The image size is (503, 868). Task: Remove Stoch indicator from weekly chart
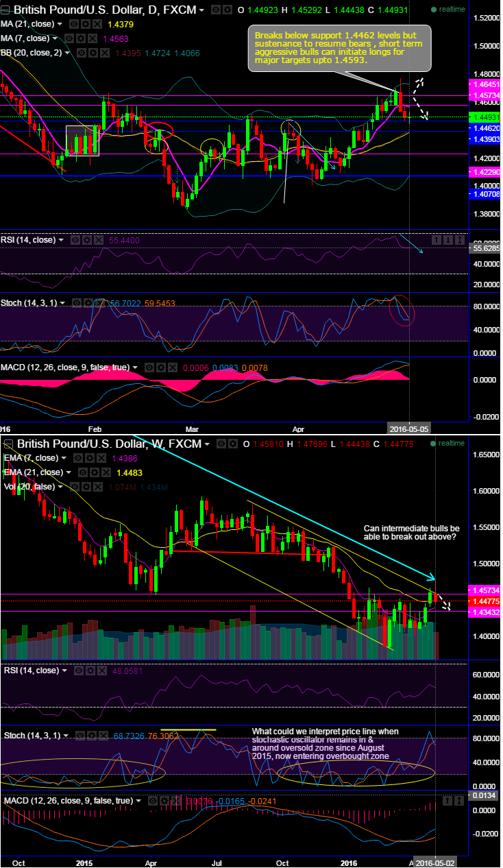103,736
